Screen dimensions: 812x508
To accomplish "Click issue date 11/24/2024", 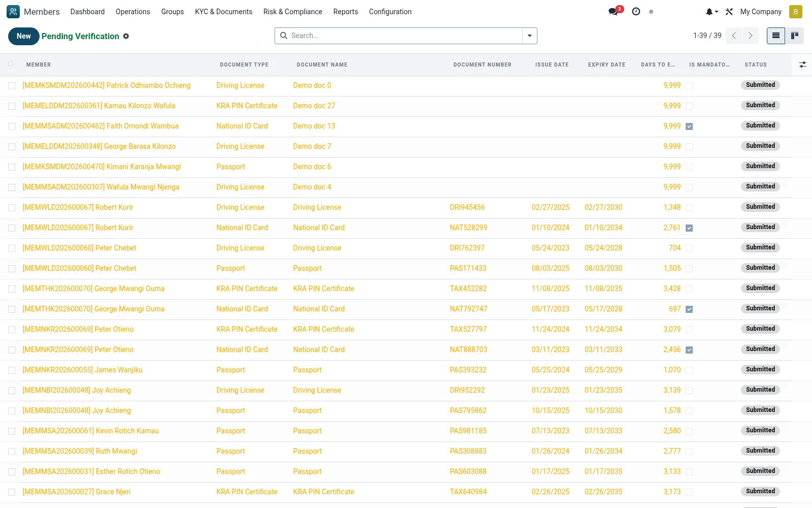I will click(551, 329).
